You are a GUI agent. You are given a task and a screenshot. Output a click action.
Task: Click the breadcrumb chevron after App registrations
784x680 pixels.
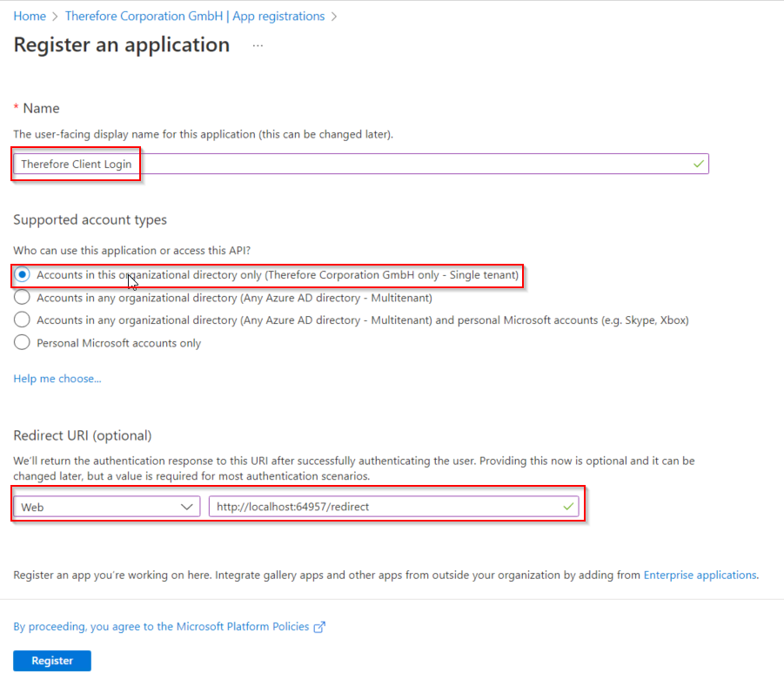(x=334, y=17)
